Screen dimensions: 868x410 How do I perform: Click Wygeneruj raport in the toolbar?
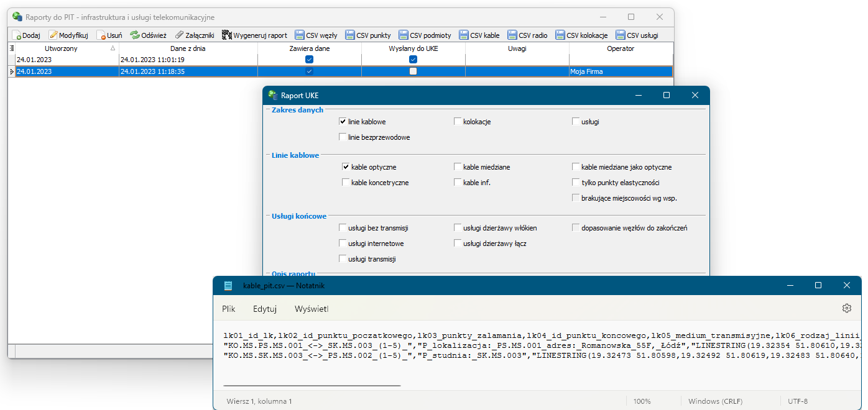(254, 35)
